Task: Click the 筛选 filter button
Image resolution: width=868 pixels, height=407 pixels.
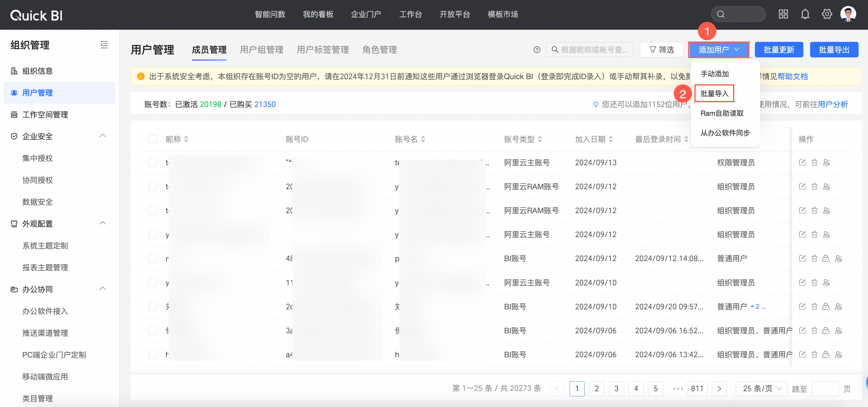Action: 661,50
